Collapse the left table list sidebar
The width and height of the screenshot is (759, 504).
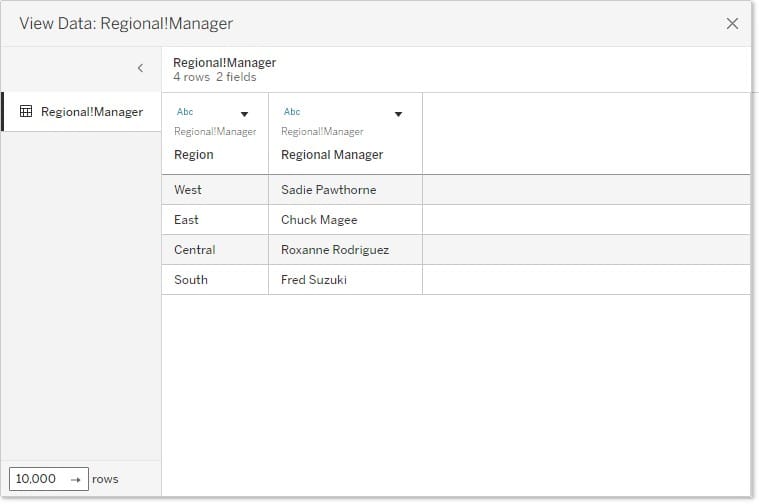(140, 68)
